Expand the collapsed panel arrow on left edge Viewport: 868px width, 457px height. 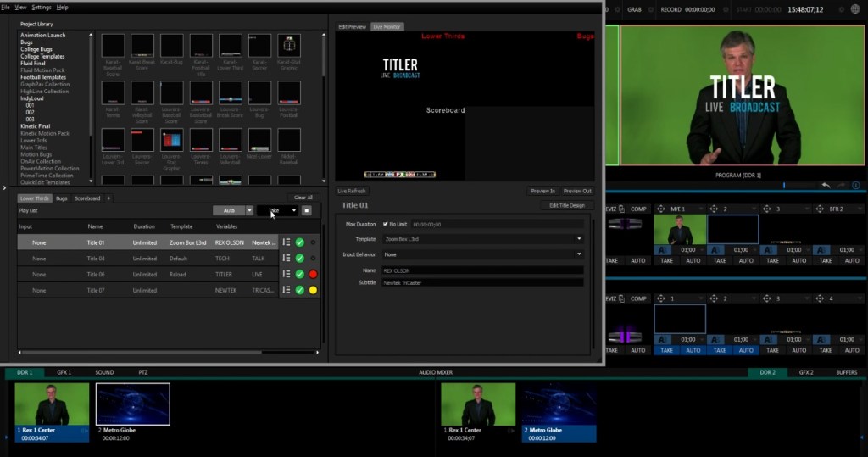4,187
